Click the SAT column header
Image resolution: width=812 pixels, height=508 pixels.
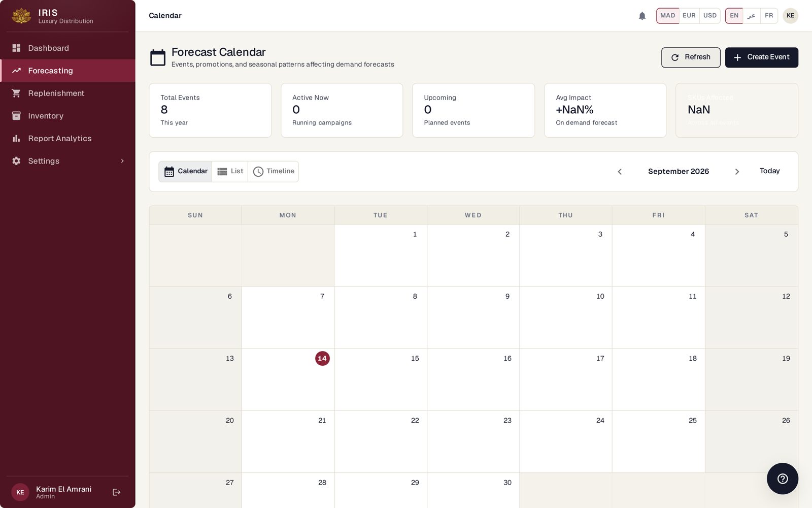pyautogui.click(x=751, y=215)
